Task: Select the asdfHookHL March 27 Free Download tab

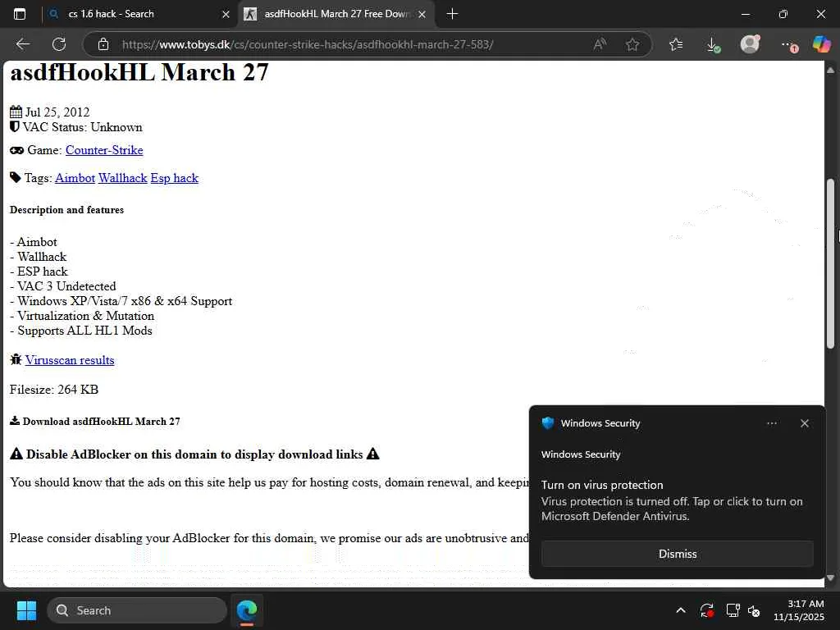Action: 337,14
